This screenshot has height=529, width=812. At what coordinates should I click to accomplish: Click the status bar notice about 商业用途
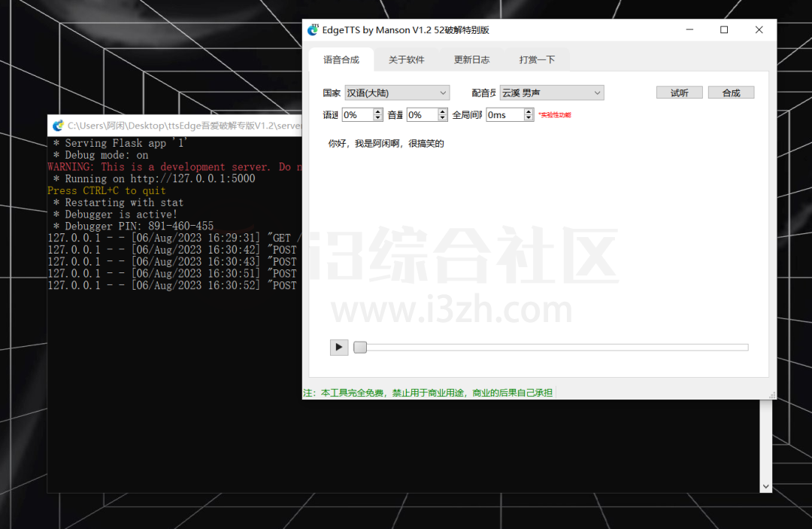[428, 393]
